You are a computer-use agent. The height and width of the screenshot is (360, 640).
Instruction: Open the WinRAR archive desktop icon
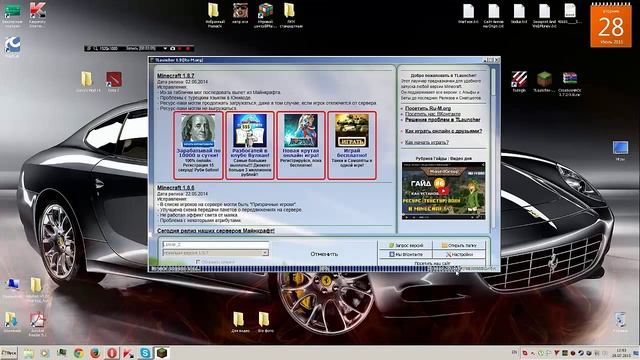569,82
